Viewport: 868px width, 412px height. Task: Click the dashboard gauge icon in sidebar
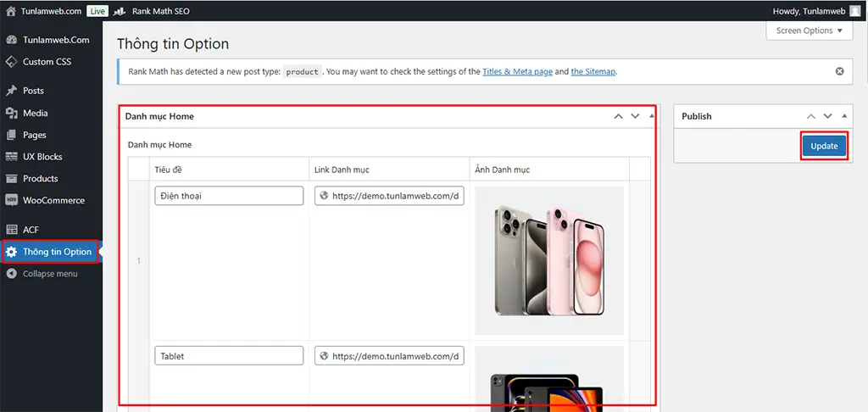click(12, 40)
